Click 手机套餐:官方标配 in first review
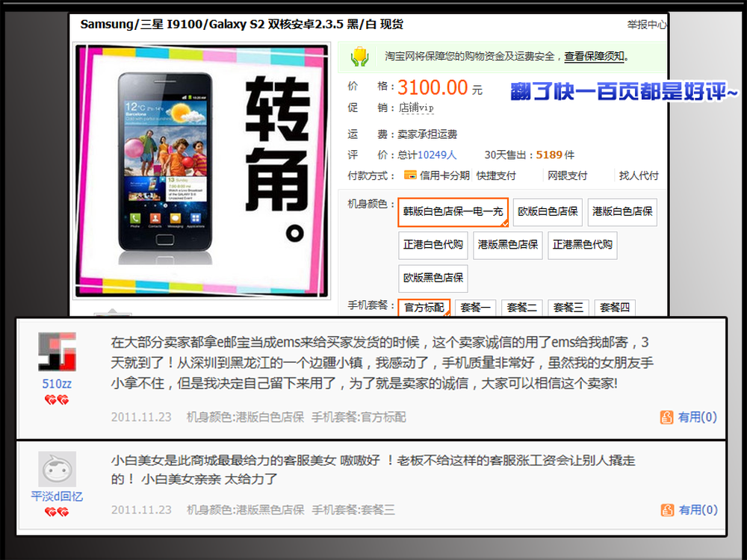The image size is (747, 560). point(359,417)
